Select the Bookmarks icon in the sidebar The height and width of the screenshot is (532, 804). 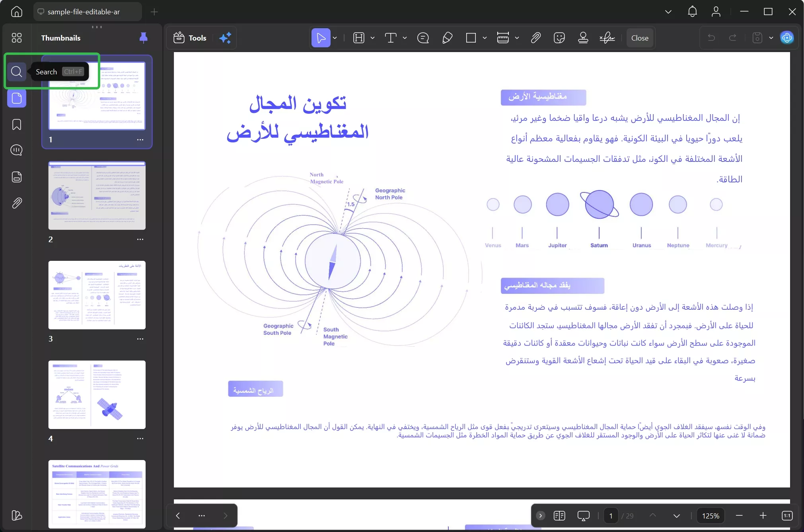(x=17, y=124)
